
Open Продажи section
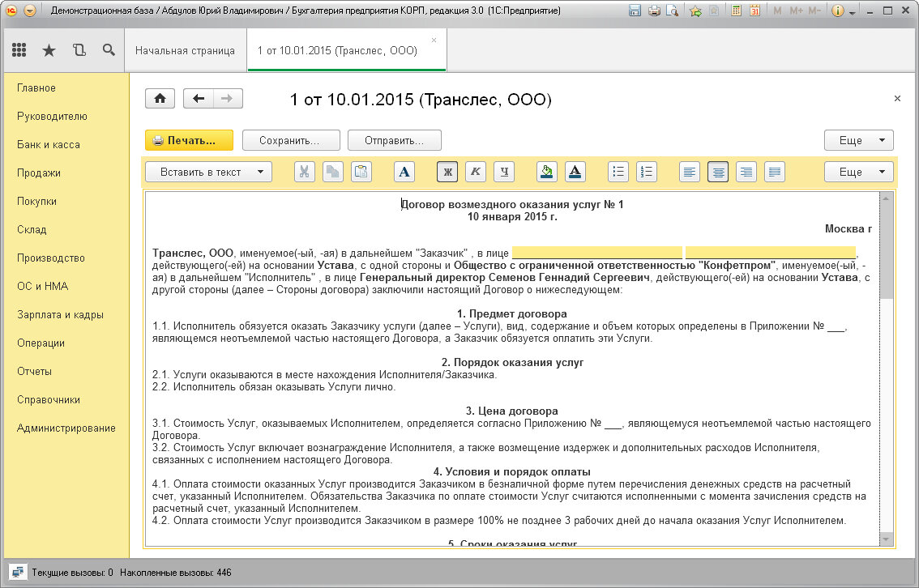39,173
